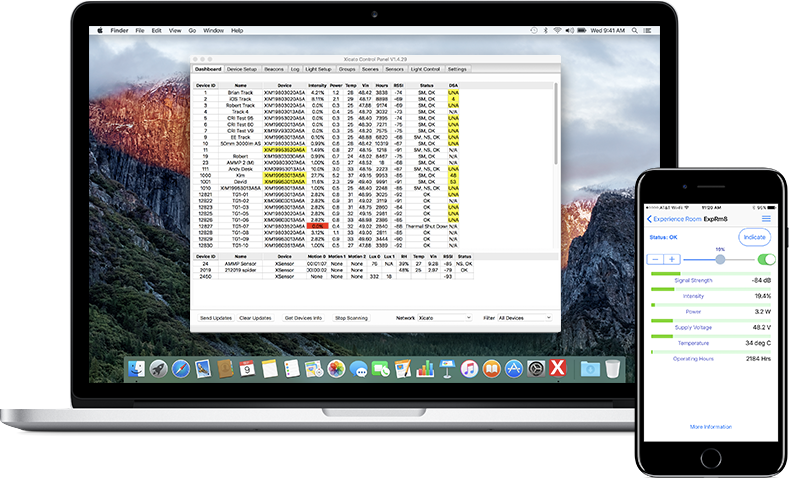Screen dimensions: 789x478
Task: Open System Preferences from the Dock
Action: pos(536,369)
